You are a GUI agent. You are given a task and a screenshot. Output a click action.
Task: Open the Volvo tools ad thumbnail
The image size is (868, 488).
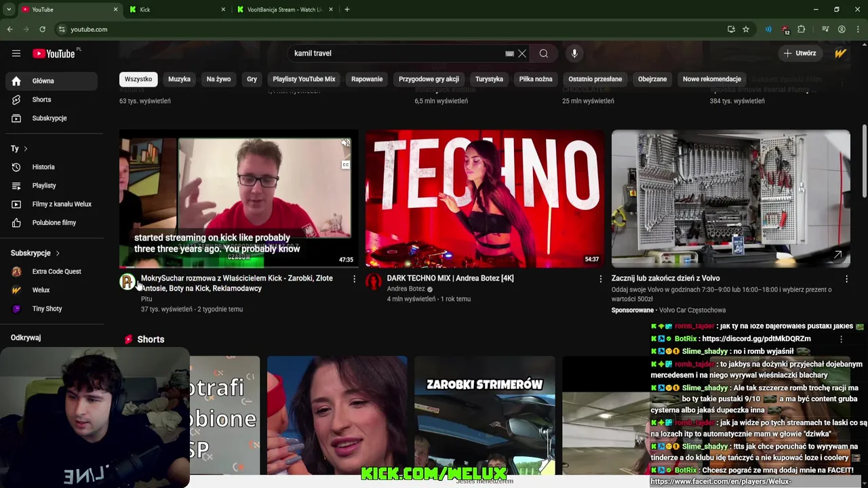coord(731,199)
